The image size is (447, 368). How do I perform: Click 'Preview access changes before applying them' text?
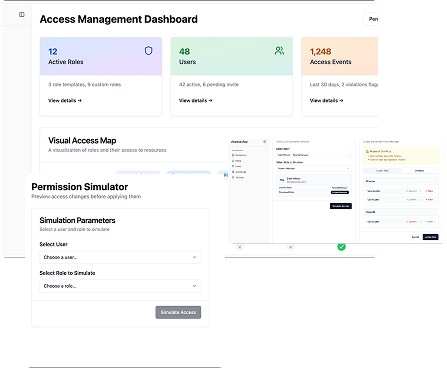coord(86,197)
